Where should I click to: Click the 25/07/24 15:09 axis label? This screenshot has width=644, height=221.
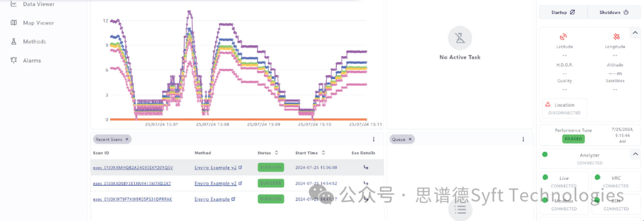point(264,124)
